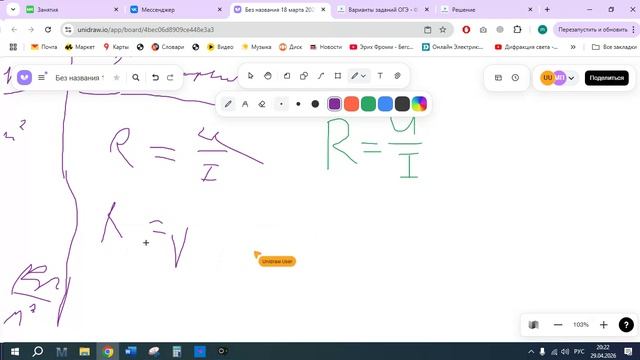Select the pen drawing tool in top toolbar

coord(354,76)
